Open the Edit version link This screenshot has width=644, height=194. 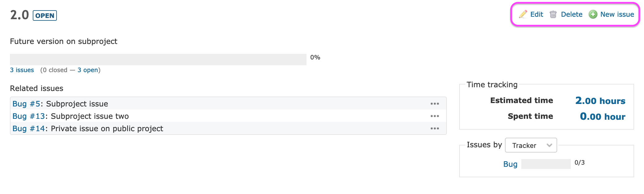pos(537,14)
